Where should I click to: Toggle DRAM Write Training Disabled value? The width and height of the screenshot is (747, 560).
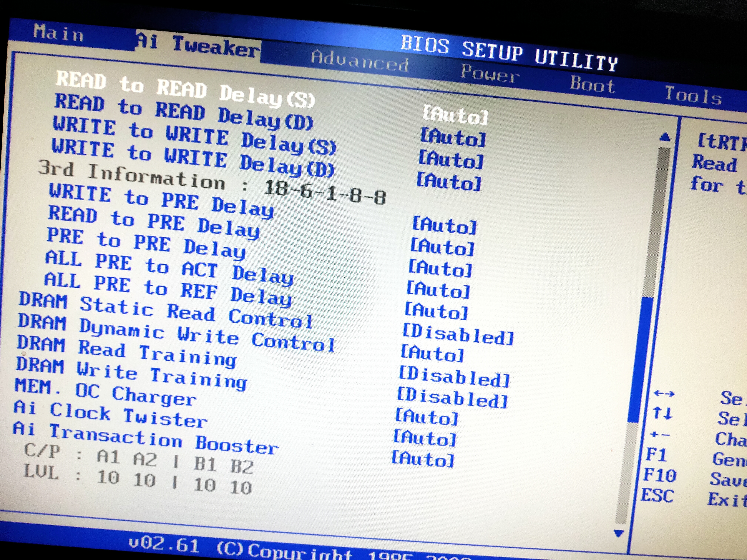(452, 398)
